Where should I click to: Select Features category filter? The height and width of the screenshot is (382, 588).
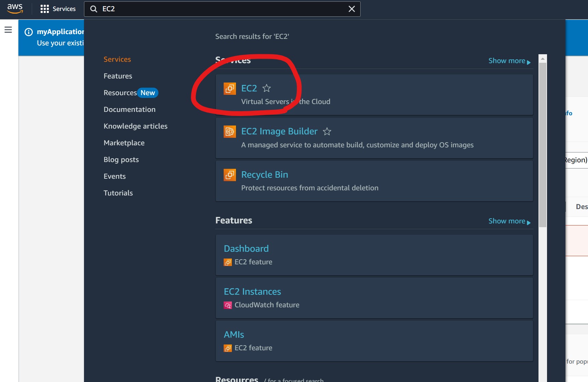[x=118, y=76]
